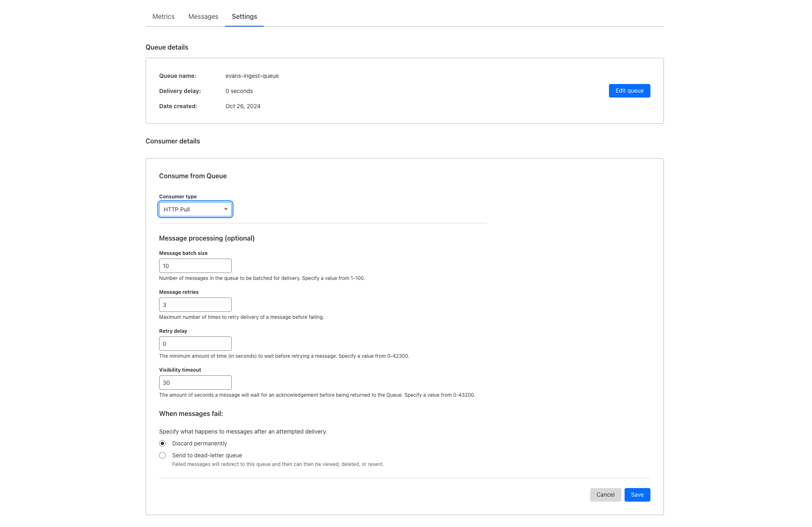The height and width of the screenshot is (527, 812).
Task: Save the consumer settings
Action: point(637,495)
